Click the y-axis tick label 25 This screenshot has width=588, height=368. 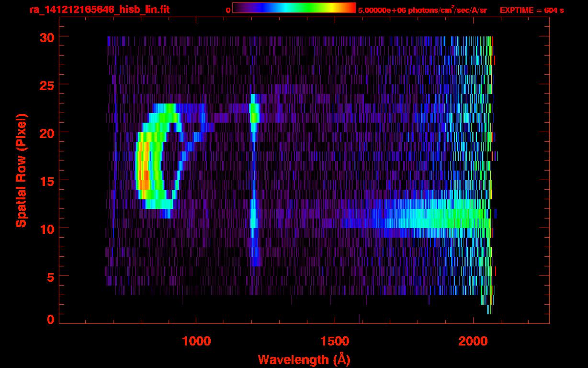(x=46, y=85)
